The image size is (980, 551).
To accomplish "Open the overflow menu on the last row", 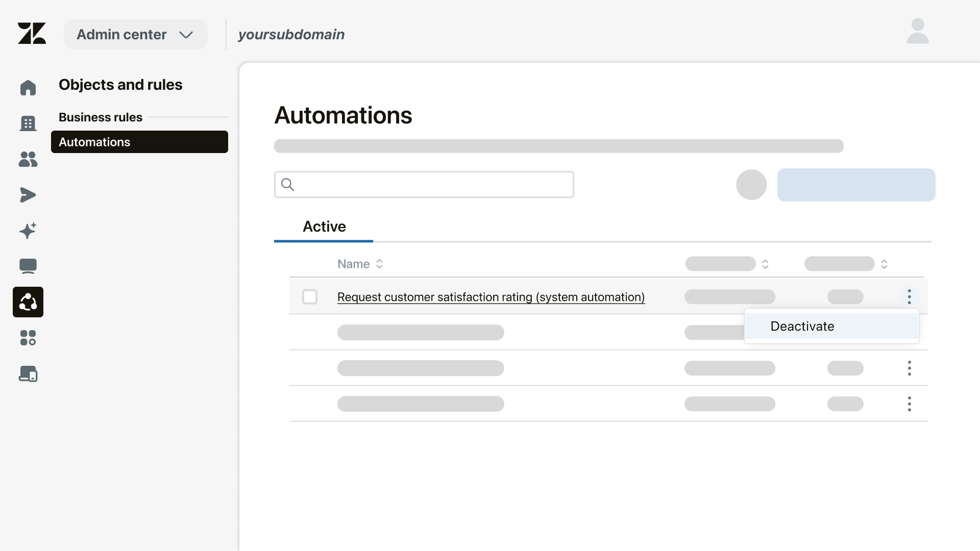I will (x=909, y=404).
